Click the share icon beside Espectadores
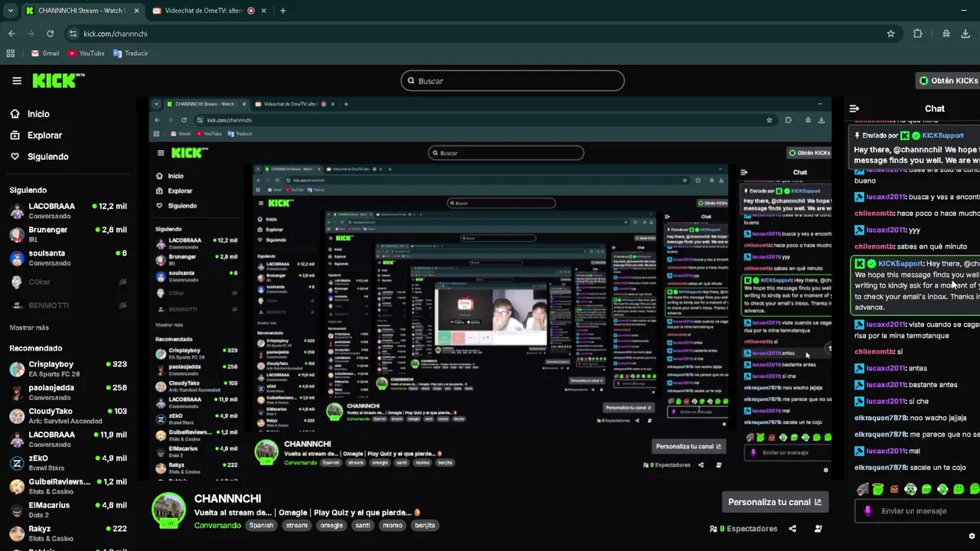 tap(792, 528)
